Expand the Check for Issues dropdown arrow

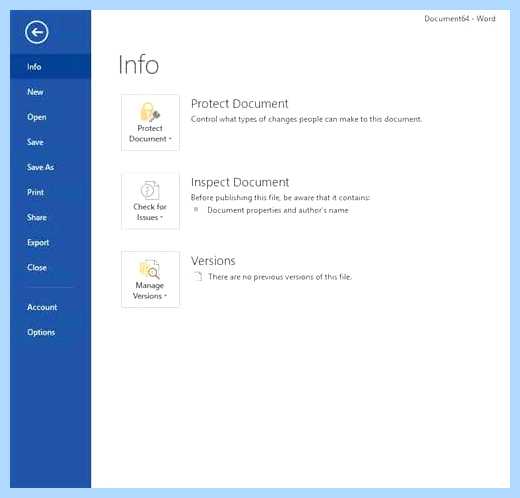[161, 217]
